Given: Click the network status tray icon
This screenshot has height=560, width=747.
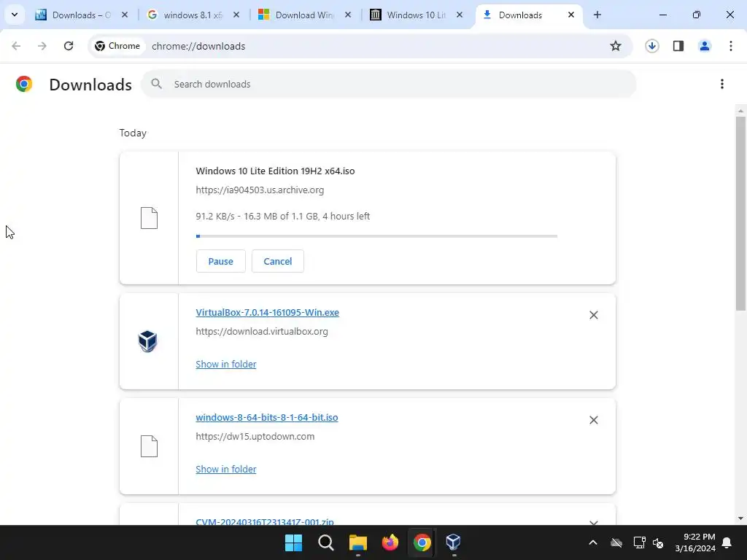Looking at the screenshot, I should (639, 542).
